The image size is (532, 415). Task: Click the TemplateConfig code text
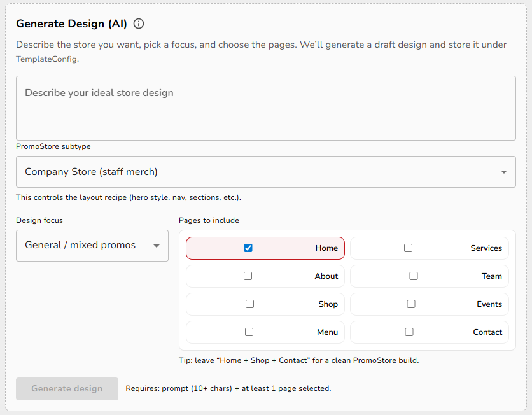coord(46,59)
